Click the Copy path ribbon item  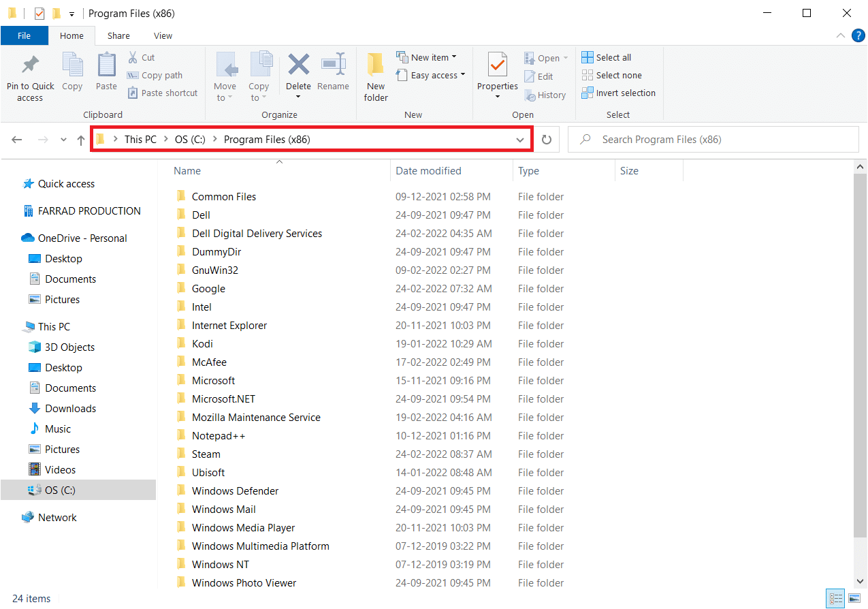(x=155, y=76)
